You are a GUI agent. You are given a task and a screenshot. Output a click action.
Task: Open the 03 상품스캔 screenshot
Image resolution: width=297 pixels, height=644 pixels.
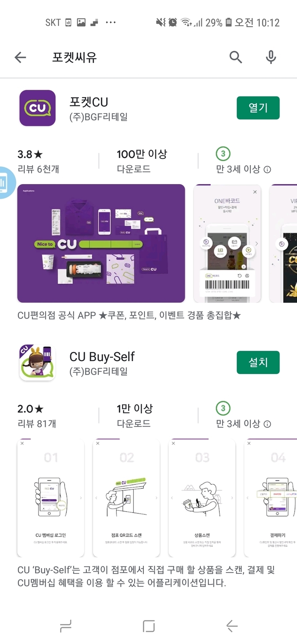tap(202, 498)
